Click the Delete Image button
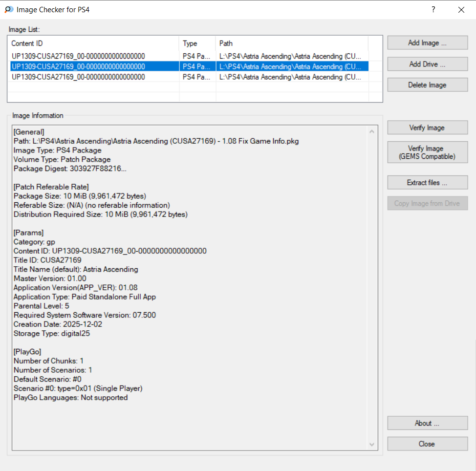 (427, 85)
